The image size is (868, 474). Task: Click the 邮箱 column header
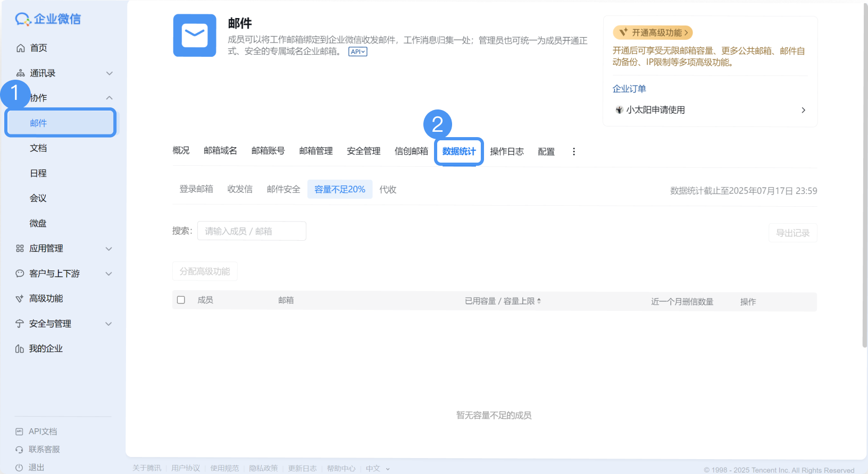(x=286, y=300)
